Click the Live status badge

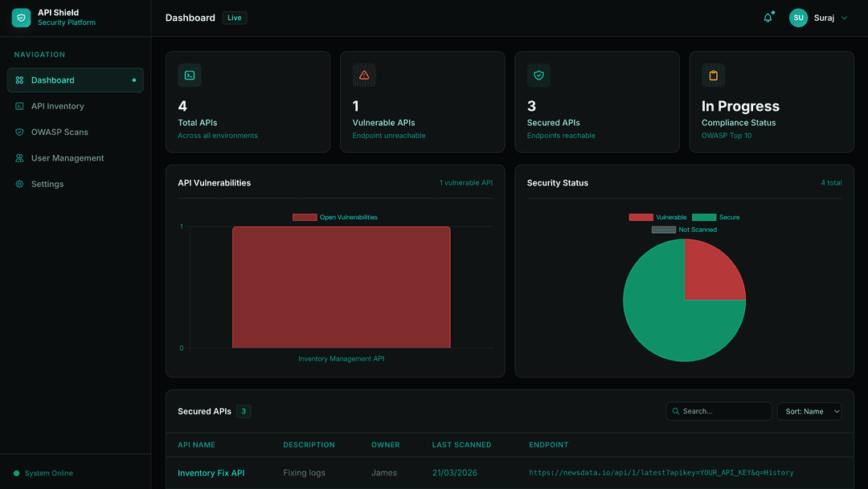234,17
